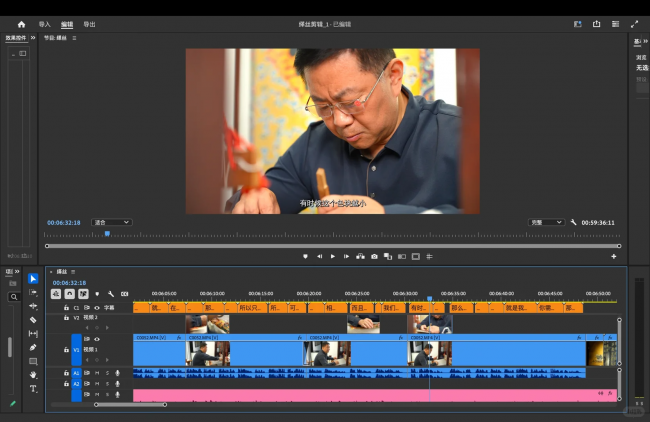Click the timeline timecode 00:06:32:18 field

(66, 283)
